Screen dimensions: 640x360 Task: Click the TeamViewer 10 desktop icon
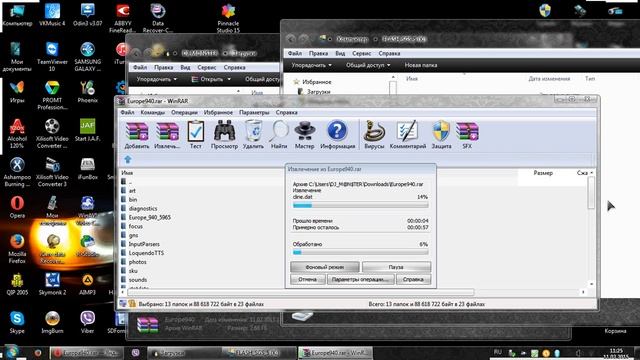pos(52,57)
